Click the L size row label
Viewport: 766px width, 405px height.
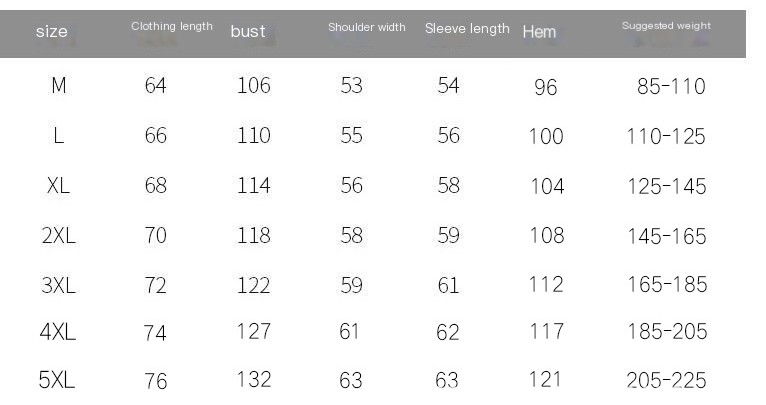59,136
